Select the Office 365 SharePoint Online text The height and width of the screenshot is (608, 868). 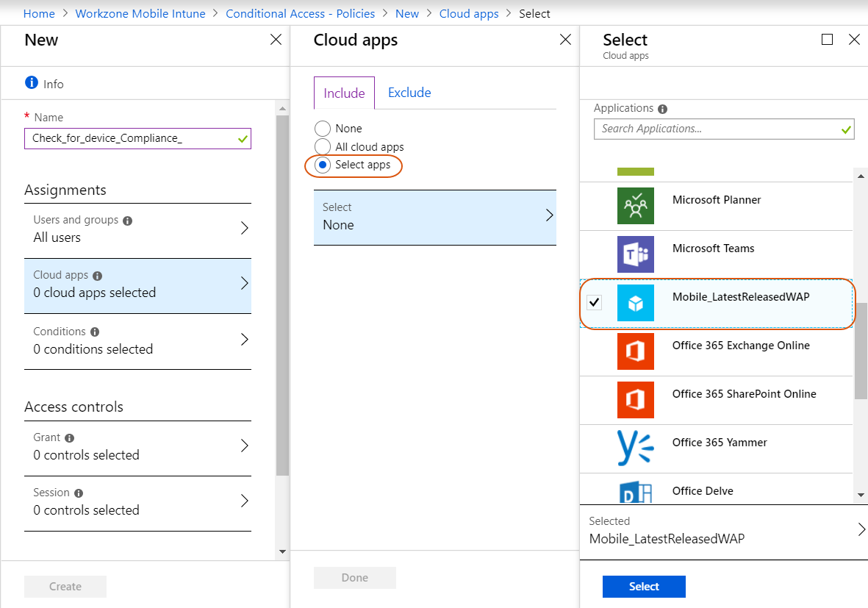744,394
